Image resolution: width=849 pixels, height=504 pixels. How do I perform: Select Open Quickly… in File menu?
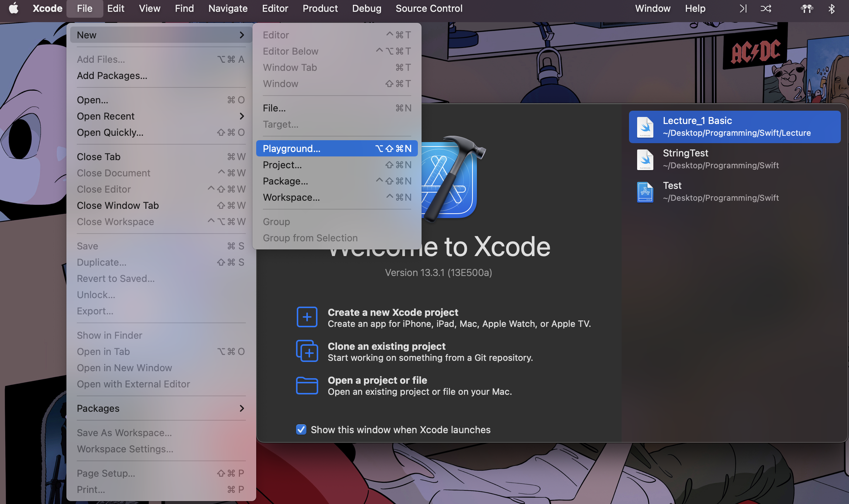[x=161, y=132]
